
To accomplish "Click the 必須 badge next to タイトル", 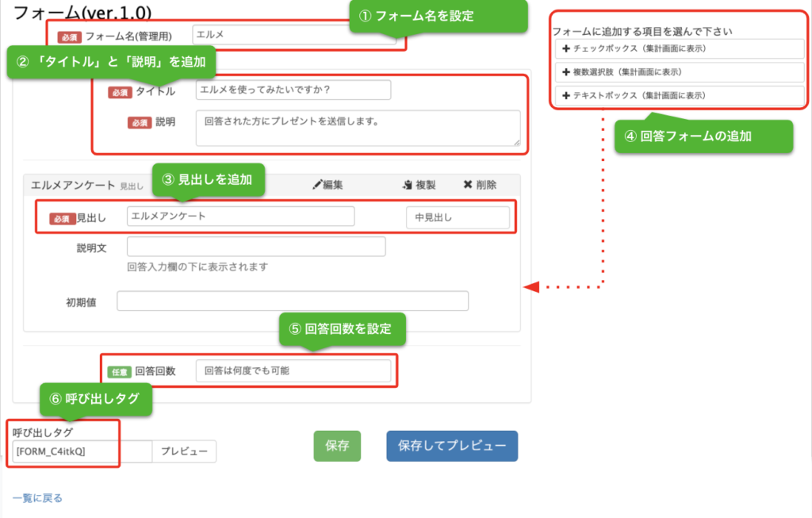I will [x=120, y=92].
